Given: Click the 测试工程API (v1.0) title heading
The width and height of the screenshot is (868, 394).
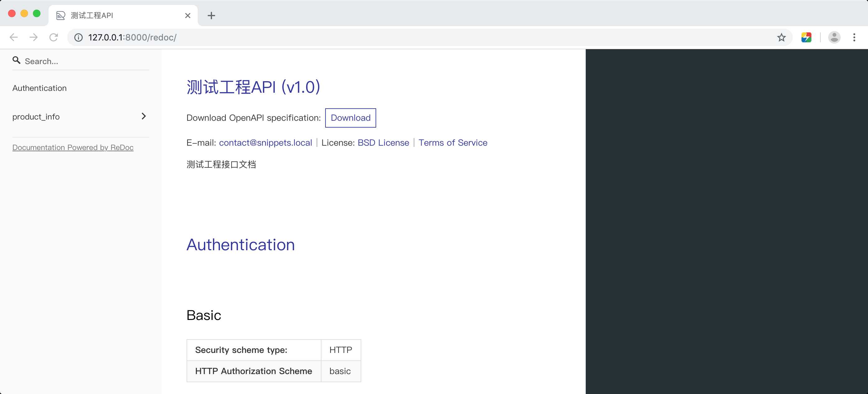Looking at the screenshot, I should 253,87.
